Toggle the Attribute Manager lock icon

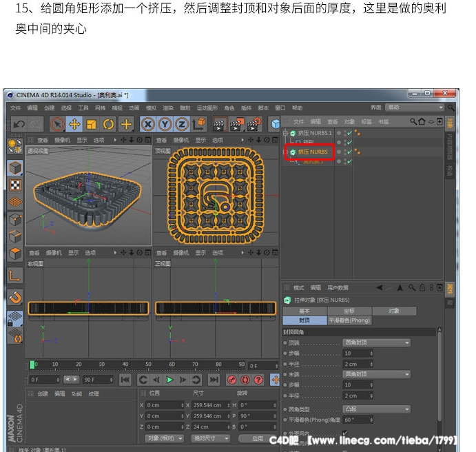click(x=422, y=287)
